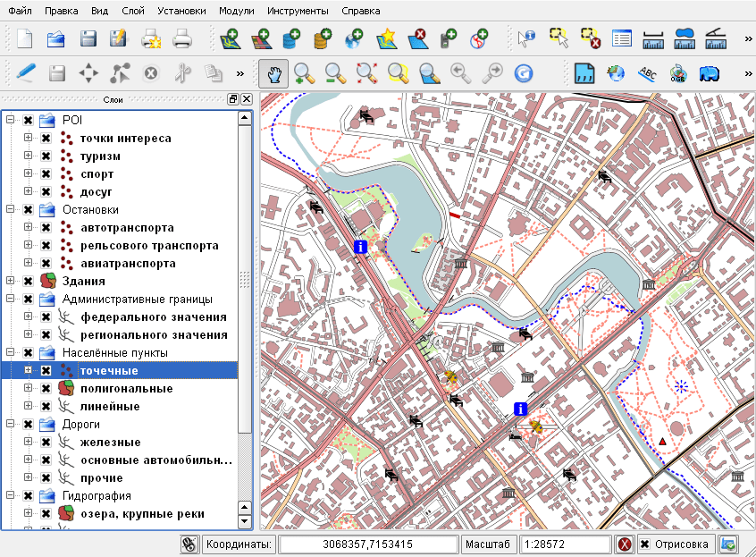The width and height of the screenshot is (756, 557).
Task: Uncheck the Здания layer checkbox
Action: point(29,282)
